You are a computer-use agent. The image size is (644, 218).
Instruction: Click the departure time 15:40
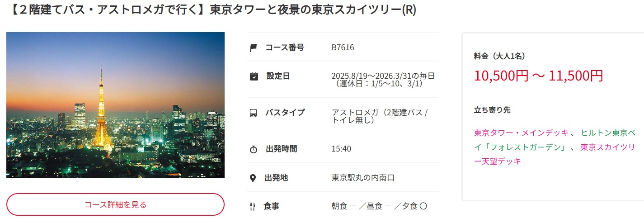coord(341,149)
